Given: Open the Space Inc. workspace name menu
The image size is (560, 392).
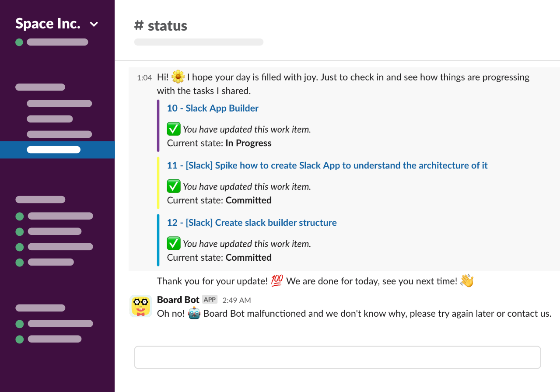Looking at the screenshot, I should [48, 24].
